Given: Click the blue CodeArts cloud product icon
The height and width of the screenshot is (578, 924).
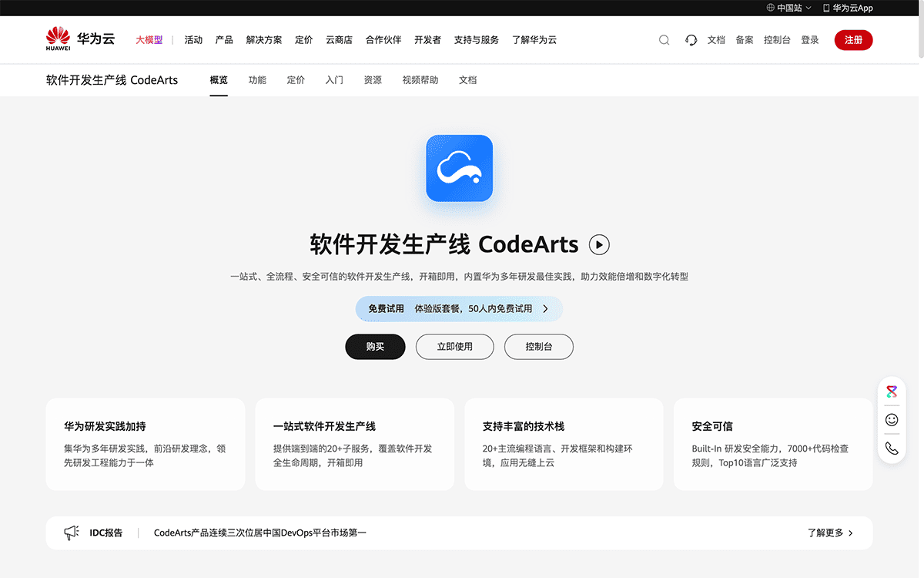Looking at the screenshot, I should tap(459, 168).
